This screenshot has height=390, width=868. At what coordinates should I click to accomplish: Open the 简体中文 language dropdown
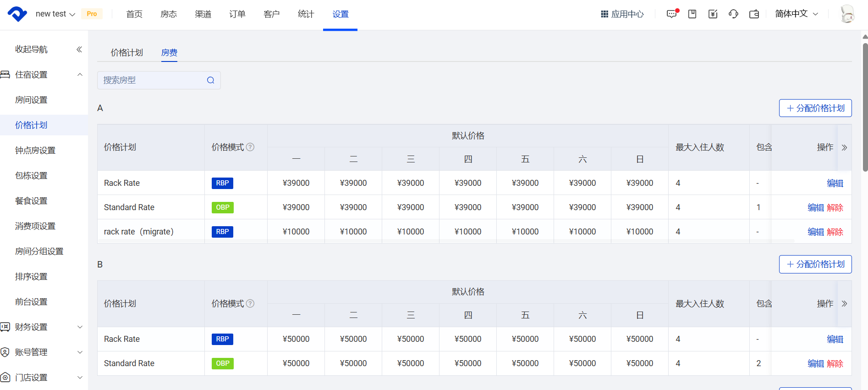click(x=796, y=14)
